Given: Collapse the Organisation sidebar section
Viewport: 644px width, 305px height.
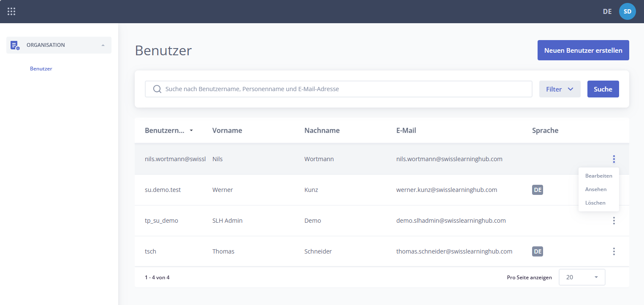Looking at the screenshot, I should pos(103,45).
